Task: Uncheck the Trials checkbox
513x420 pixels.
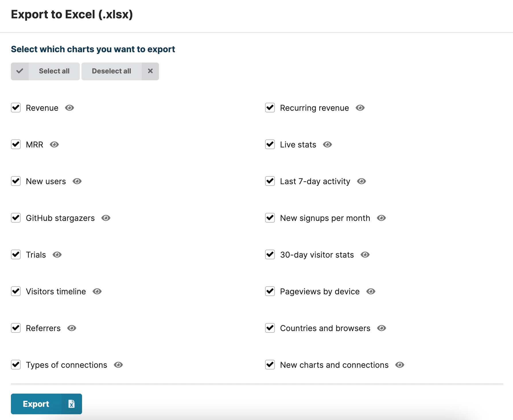Action: pyautogui.click(x=16, y=255)
